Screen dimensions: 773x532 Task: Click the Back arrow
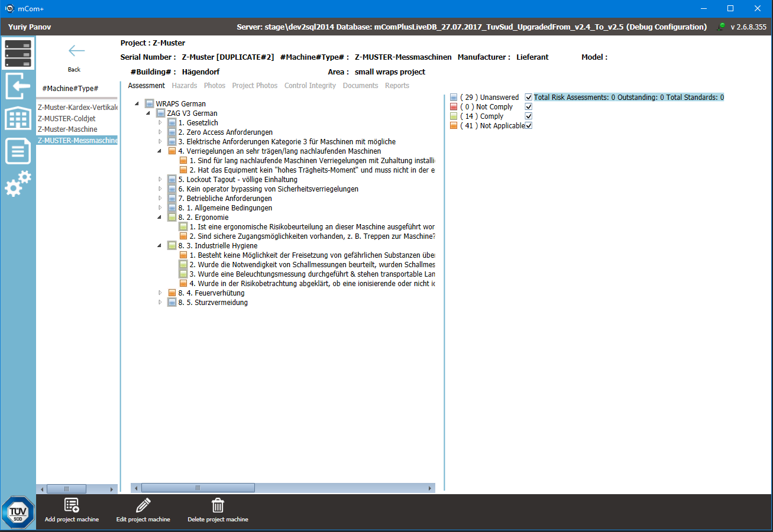pyautogui.click(x=76, y=51)
